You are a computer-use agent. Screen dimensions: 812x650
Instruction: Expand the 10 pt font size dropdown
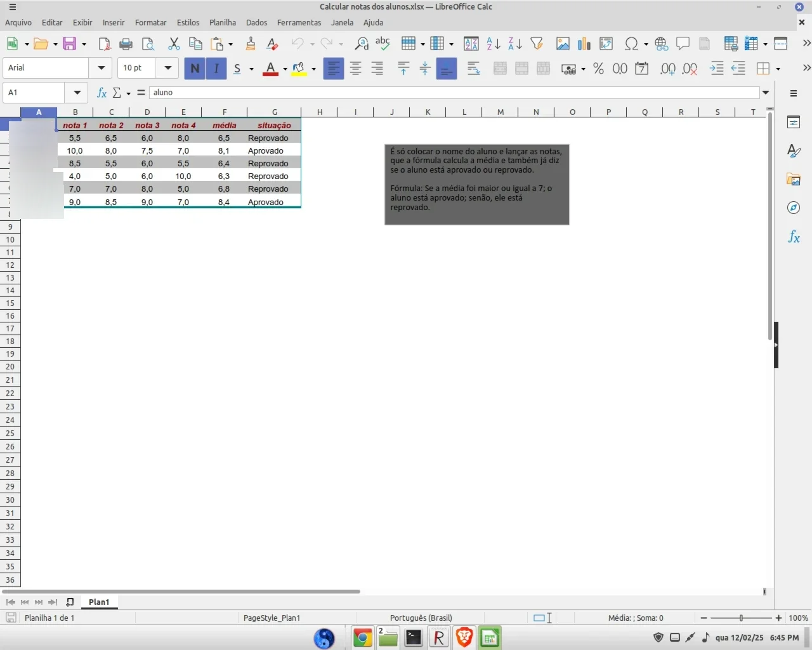(x=167, y=68)
